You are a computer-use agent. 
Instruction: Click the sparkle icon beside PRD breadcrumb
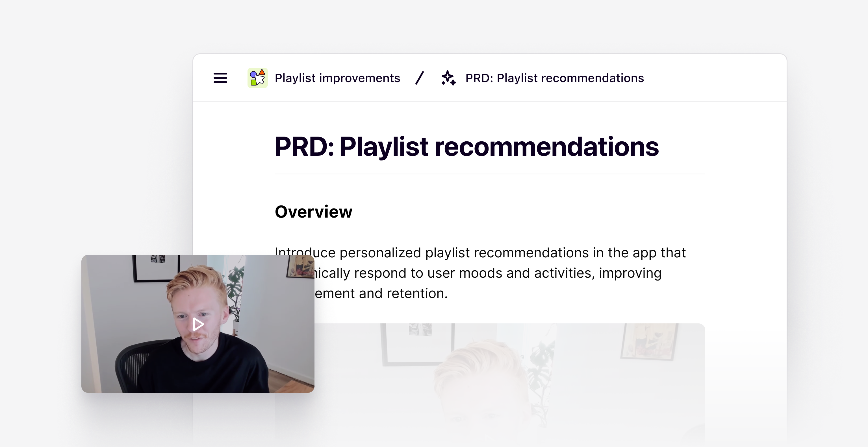pos(448,78)
